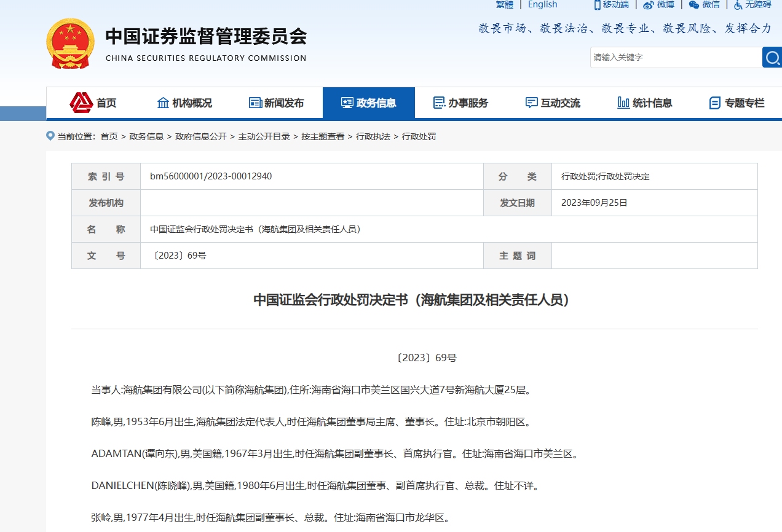782x532 pixels.
Task: Click the 主题词 label cell
Action: (x=518, y=256)
